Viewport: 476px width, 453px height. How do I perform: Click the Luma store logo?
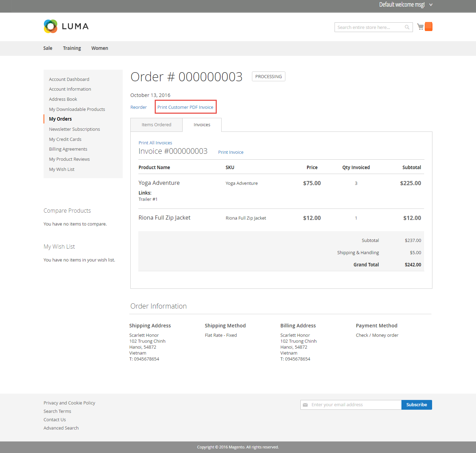(66, 26)
